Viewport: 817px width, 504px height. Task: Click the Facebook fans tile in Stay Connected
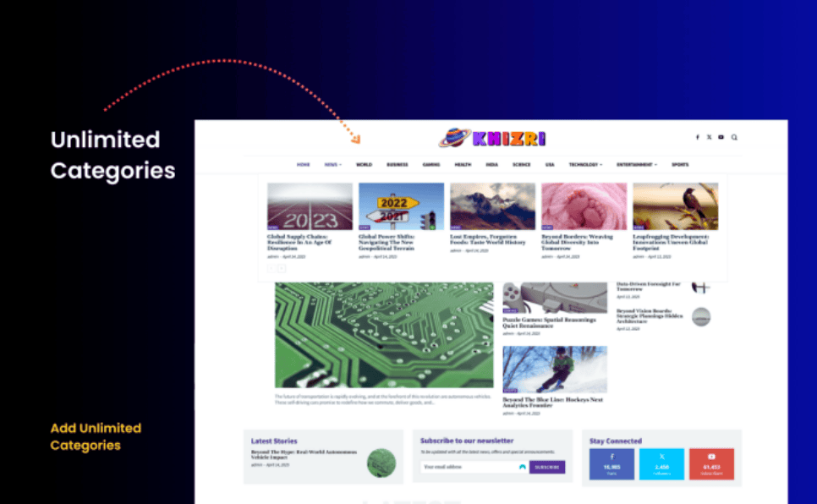[611, 464]
